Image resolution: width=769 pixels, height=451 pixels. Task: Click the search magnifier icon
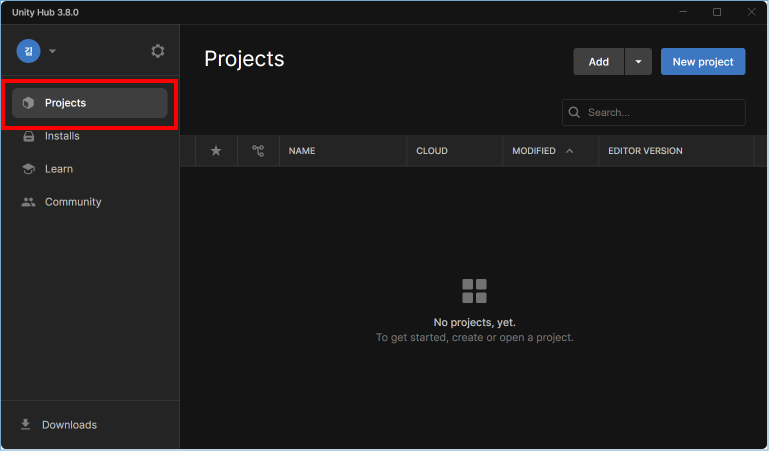[x=574, y=113]
